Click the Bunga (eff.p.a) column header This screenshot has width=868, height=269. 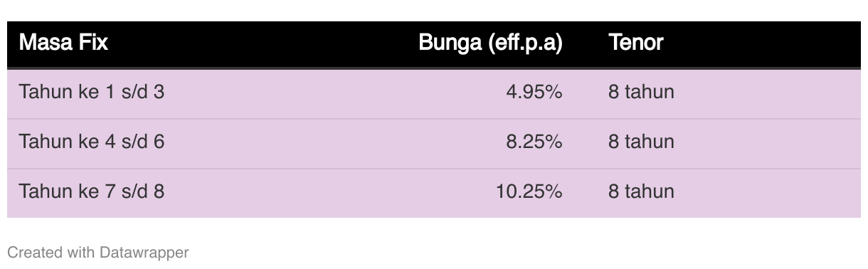(x=490, y=43)
